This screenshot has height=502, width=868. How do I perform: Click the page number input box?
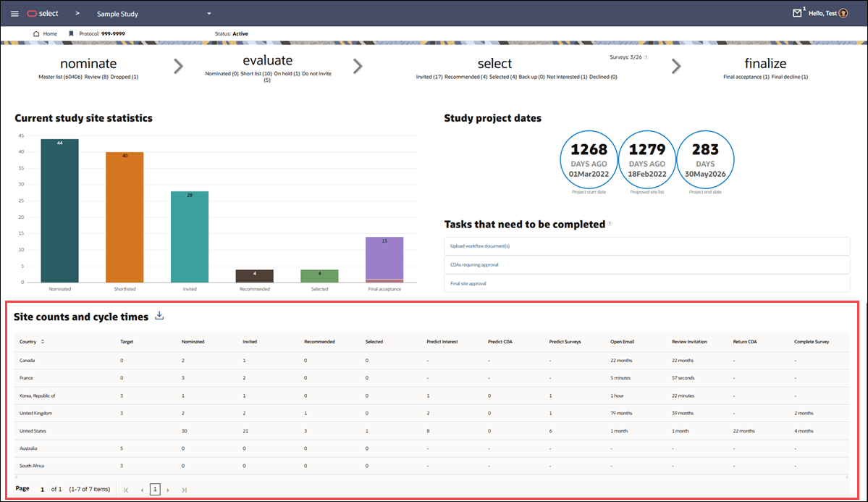tap(154, 489)
